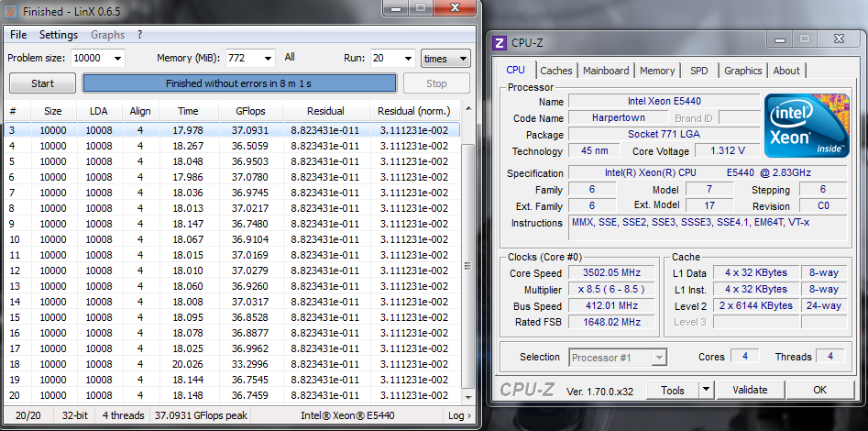Click LinX scrollbar down arrow
The image size is (868, 431).
pos(468,397)
